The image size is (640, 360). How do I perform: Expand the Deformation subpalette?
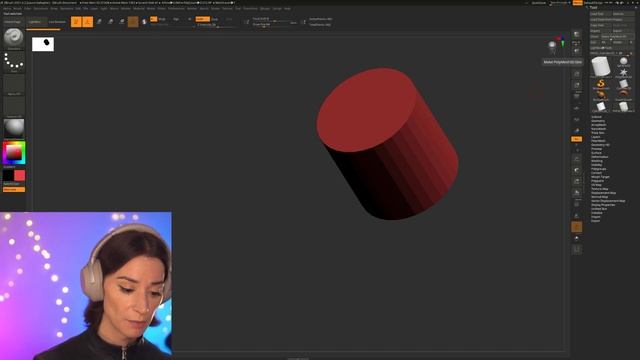599,157
